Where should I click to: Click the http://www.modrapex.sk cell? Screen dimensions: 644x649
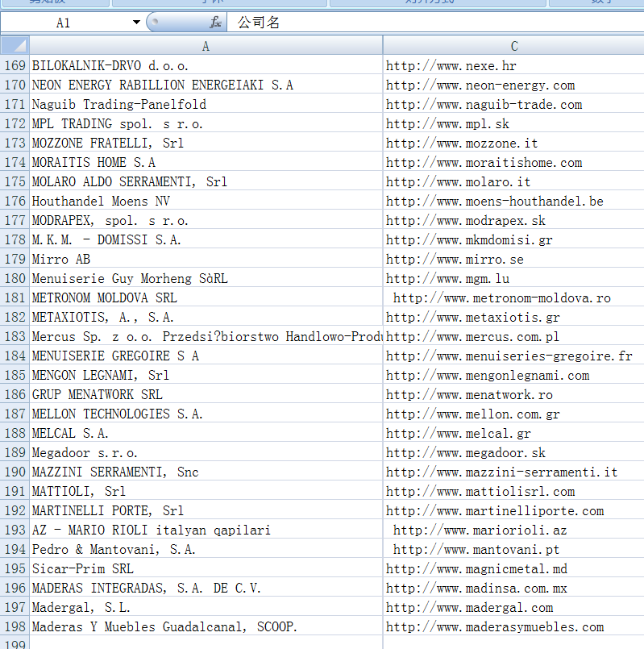(513, 220)
